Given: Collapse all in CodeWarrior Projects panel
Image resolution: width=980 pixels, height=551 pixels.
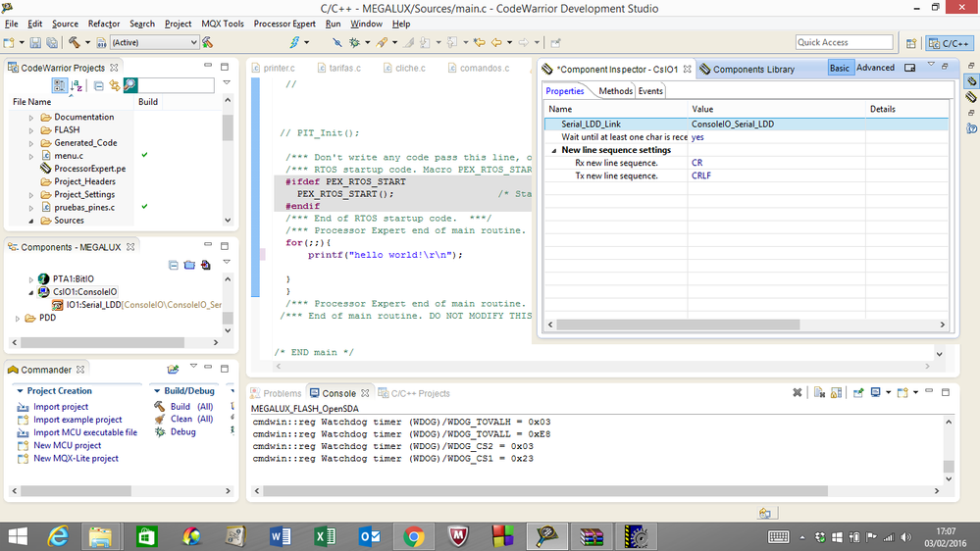Looking at the screenshot, I should coord(98,86).
